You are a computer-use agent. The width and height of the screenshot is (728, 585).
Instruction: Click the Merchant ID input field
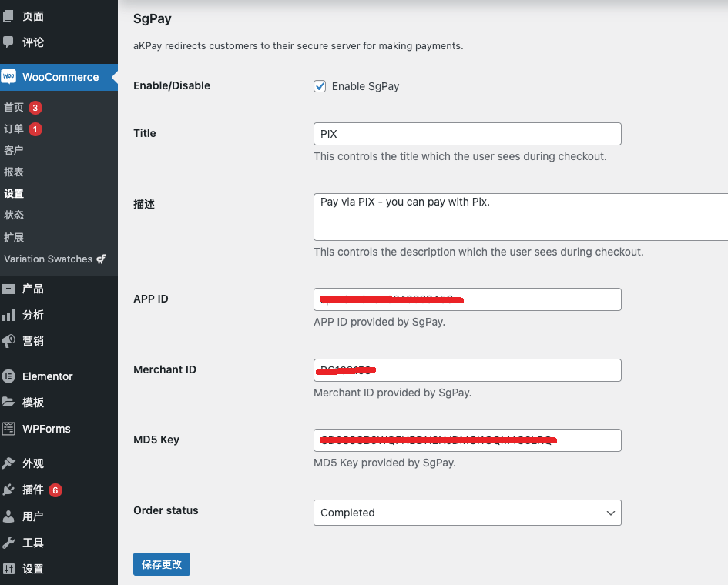[467, 370]
